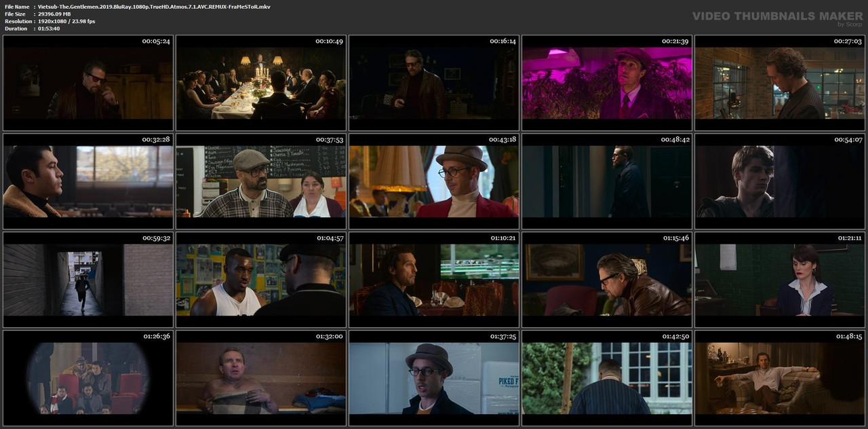This screenshot has height=429, width=868.
Task: Click the thumbnail stamped 01:37:25
Action: tap(434, 378)
